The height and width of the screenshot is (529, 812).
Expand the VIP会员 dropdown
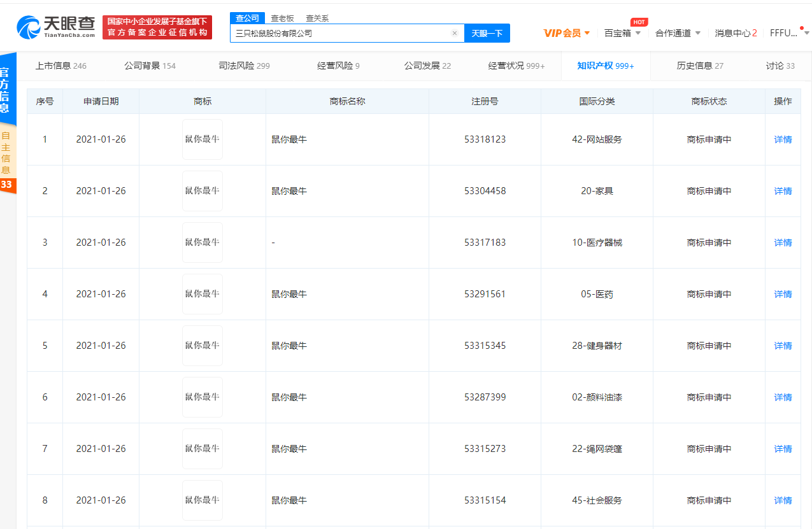click(566, 33)
